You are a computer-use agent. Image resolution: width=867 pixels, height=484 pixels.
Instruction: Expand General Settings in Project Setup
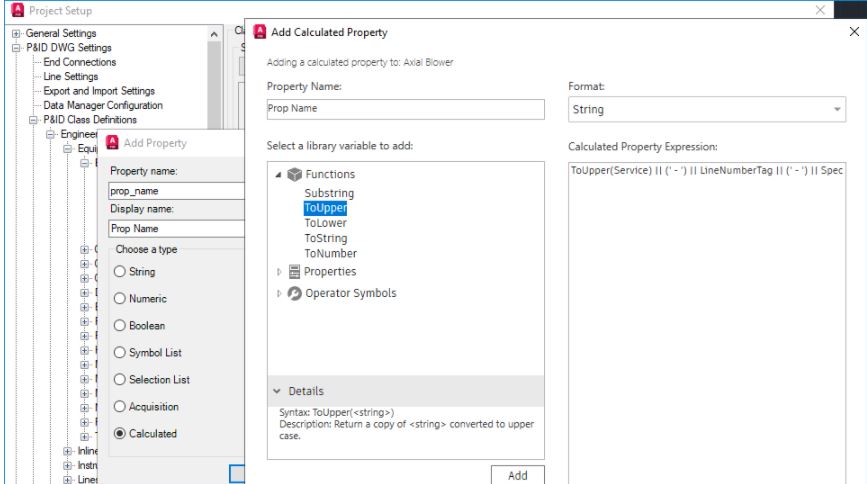16,33
